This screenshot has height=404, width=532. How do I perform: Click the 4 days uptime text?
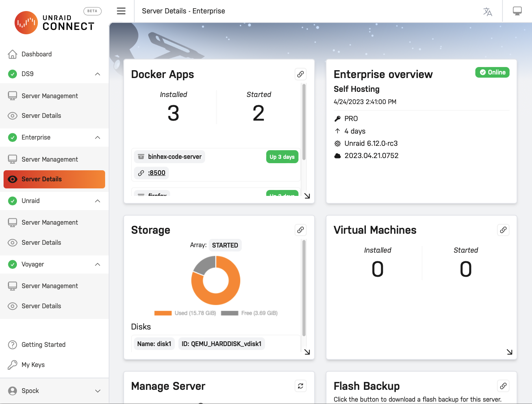355,131
